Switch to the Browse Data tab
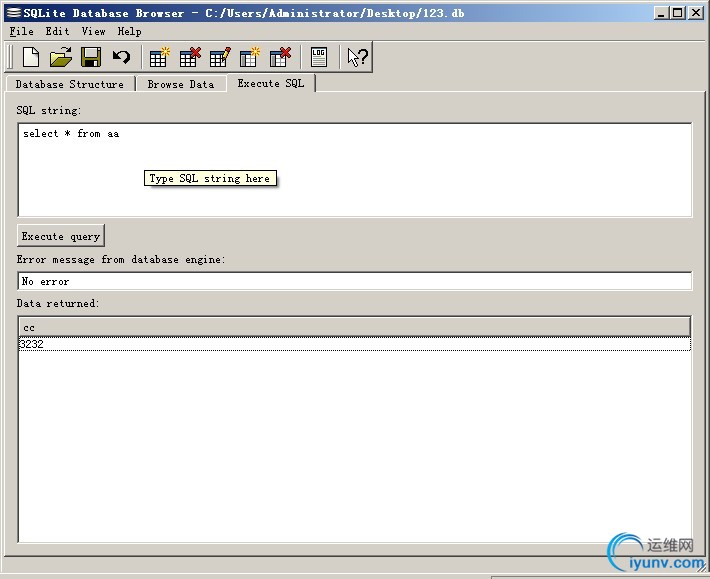 point(181,84)
